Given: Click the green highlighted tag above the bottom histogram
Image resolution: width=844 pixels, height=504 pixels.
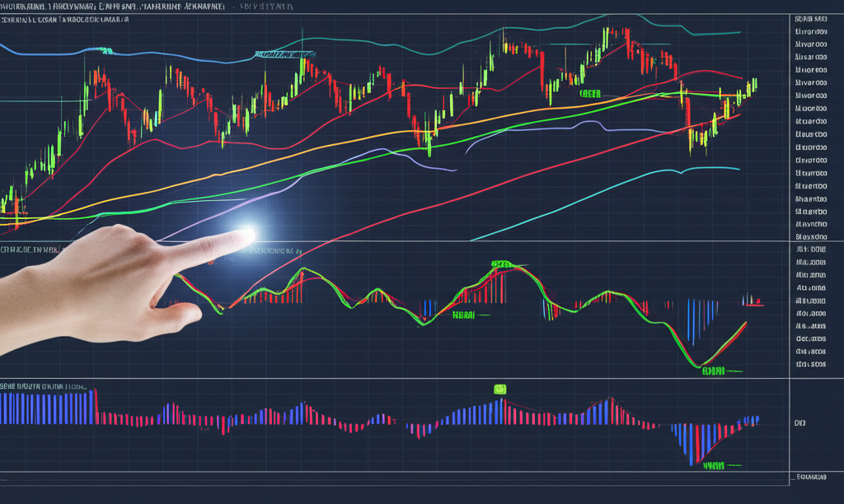Looking at the screenshot, I should coord(499,389).
